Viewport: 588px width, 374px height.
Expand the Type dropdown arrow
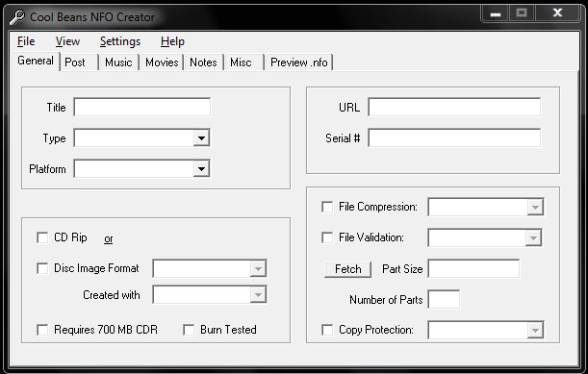point(201,138)
